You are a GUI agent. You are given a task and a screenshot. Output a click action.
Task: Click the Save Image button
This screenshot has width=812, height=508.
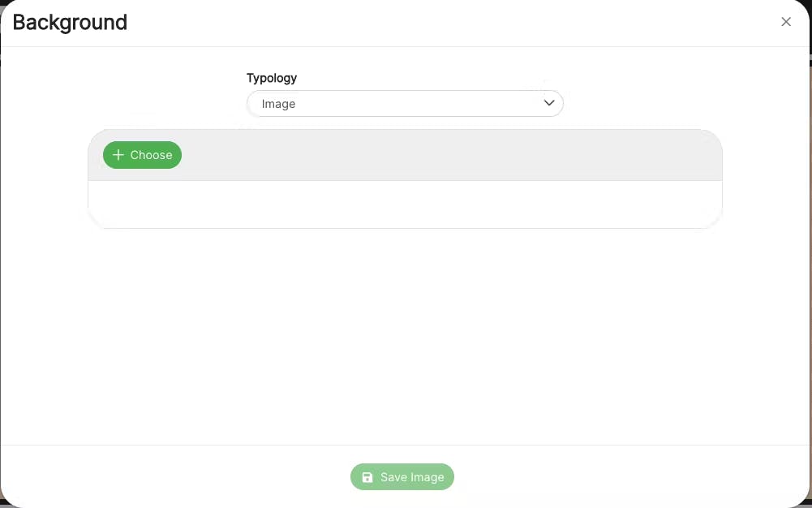tap(402, 477)
